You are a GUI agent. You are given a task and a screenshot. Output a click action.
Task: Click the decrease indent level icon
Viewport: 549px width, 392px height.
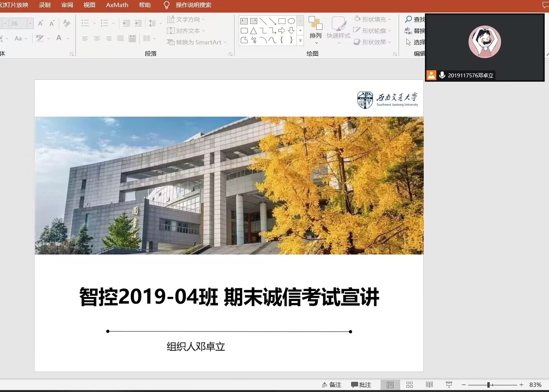[x=126, y=24]
